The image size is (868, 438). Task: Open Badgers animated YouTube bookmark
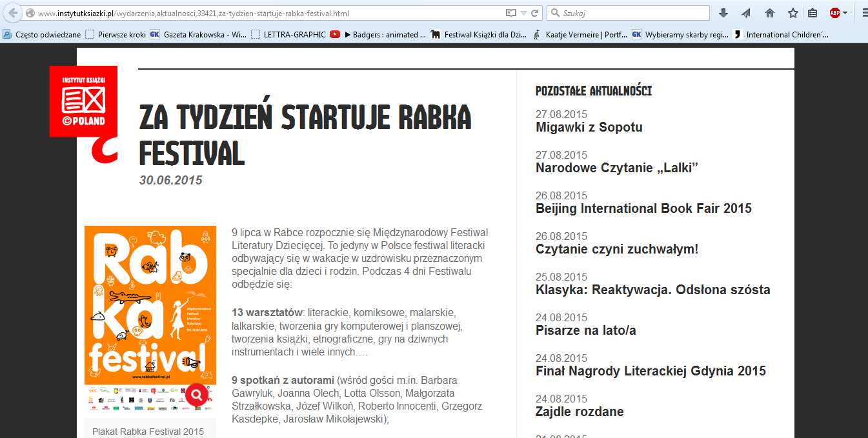[378, 35]
